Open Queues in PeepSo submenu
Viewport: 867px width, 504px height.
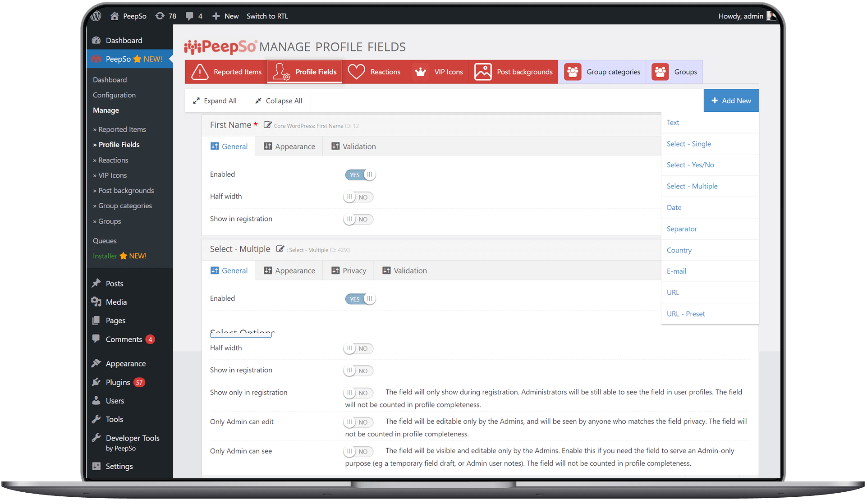[x=105, y=241]
